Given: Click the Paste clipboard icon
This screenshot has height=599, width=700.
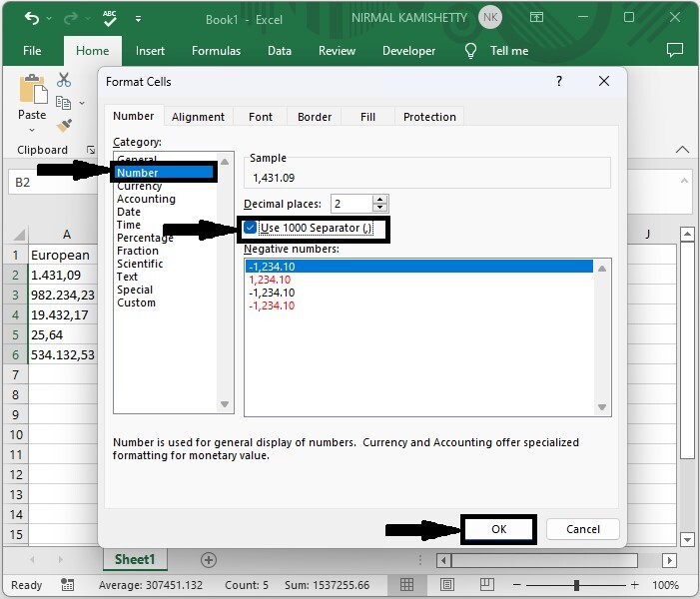Looking at the screenshot, I should [x=32, y=92].
